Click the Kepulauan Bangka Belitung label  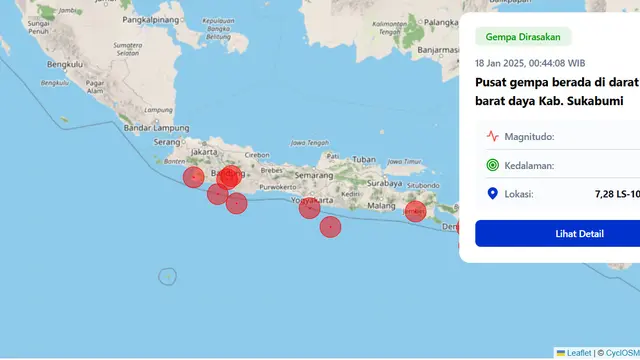coord(218,29)
